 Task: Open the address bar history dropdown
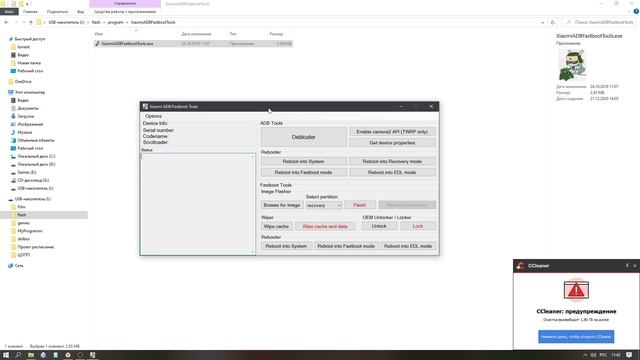point(542,22)
